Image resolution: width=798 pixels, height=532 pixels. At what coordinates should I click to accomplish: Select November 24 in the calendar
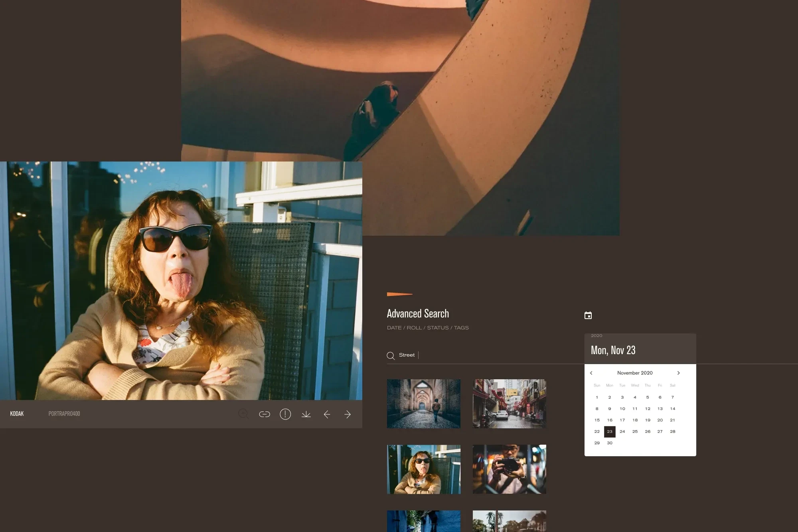click(622, 432)
